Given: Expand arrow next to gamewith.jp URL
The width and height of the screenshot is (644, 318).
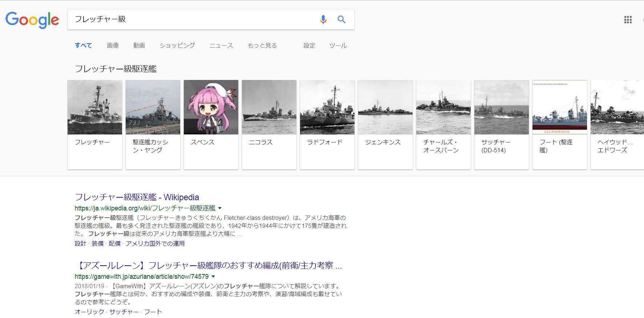Looking at the screenshot, I should (x=213, y=277).
